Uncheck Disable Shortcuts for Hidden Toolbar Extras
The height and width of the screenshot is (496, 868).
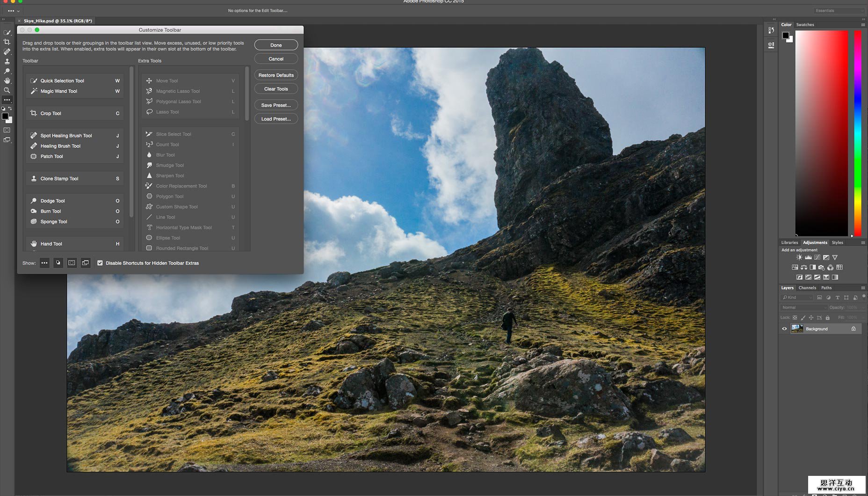click(100, 263)
